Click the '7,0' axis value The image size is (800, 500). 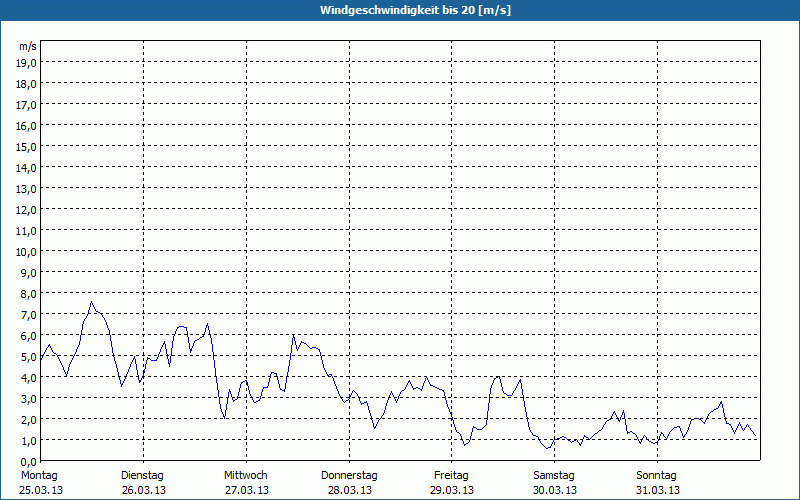(x=29, y=315)
